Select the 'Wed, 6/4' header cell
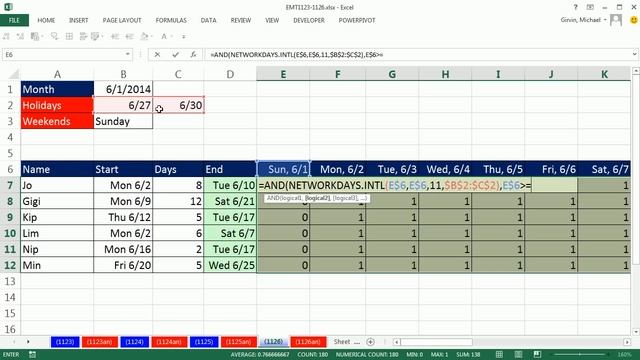This screenshot has width=640, height=360. tap(445, 169)
